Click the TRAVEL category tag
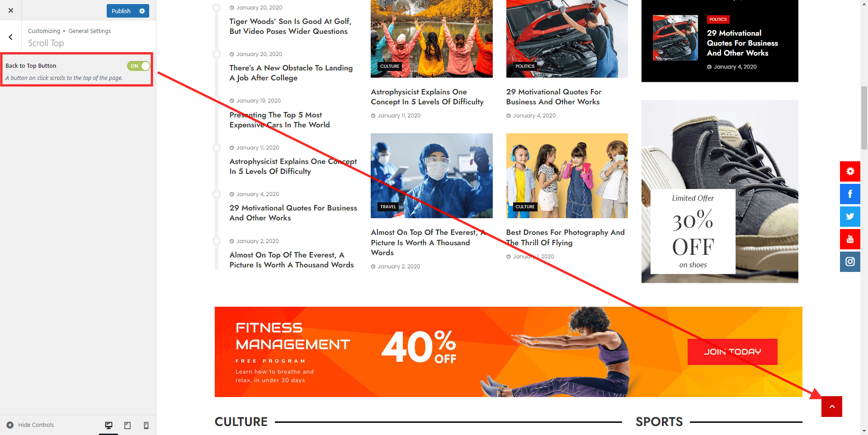Viewport: 868px width, 435px height. click(x=388, y=207)
